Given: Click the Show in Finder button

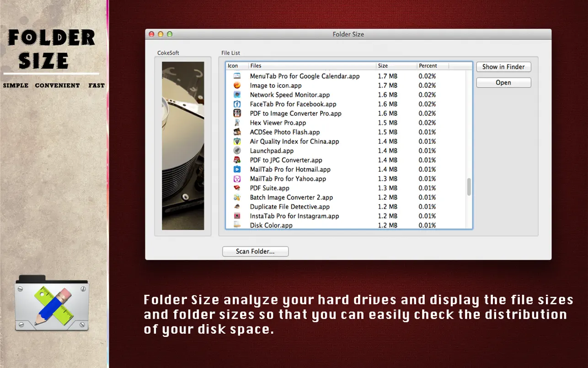Looking at the screenshot, I should point(503,67).
